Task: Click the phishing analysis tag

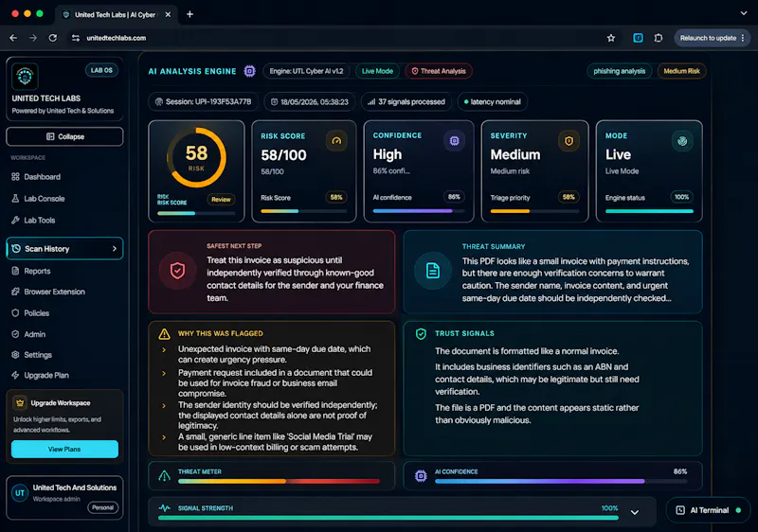Action: coord(620,71)
